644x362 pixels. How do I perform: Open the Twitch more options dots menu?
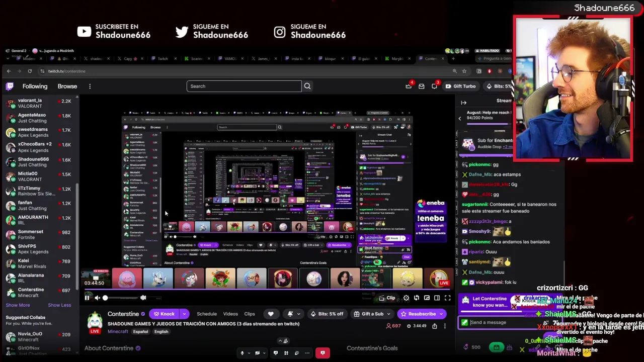90,86
